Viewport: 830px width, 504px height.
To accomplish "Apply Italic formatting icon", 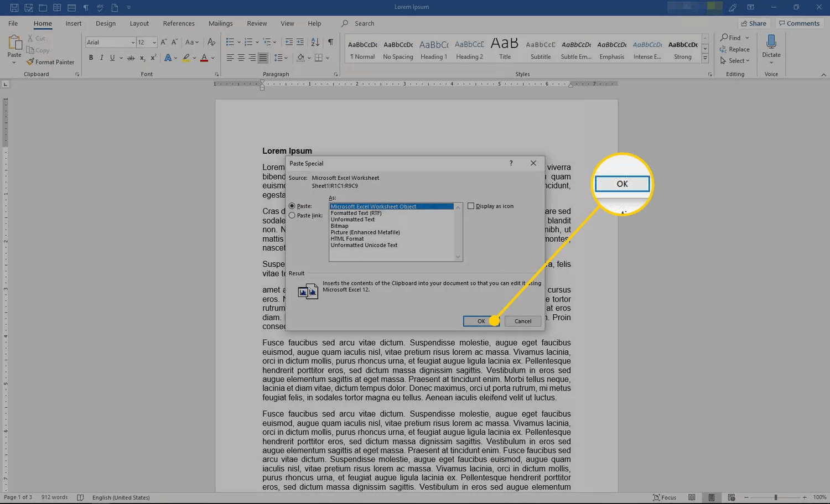I will click(101, 58).
